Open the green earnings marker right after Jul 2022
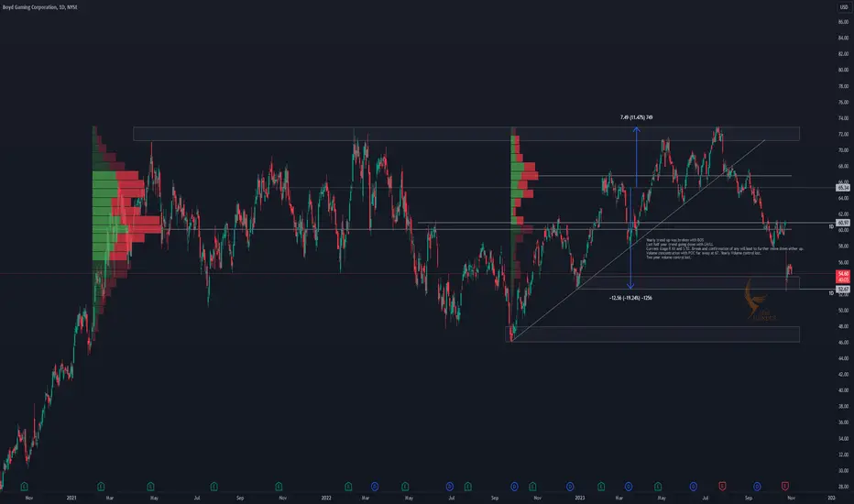Image resolution: width=854 pixels, height=504 pixels. [x=468, y=486]
